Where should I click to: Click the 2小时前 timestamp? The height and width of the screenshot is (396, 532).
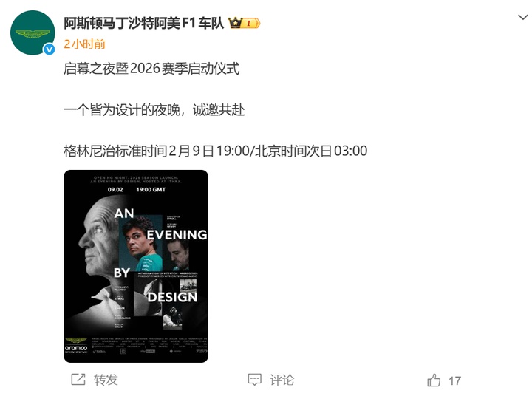tap(84, 44)
